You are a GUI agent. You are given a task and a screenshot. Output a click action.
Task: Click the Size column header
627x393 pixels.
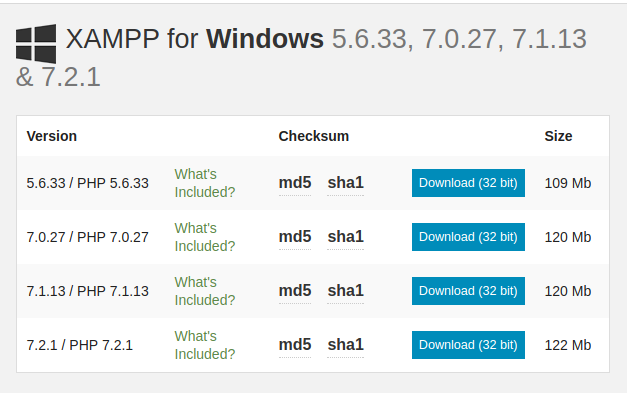(558, 136)
